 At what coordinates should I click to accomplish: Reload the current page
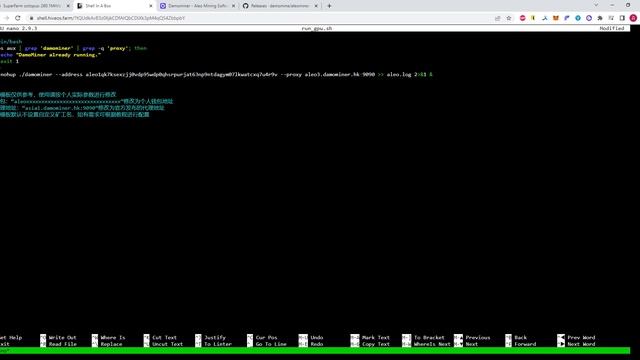(18, 18)
